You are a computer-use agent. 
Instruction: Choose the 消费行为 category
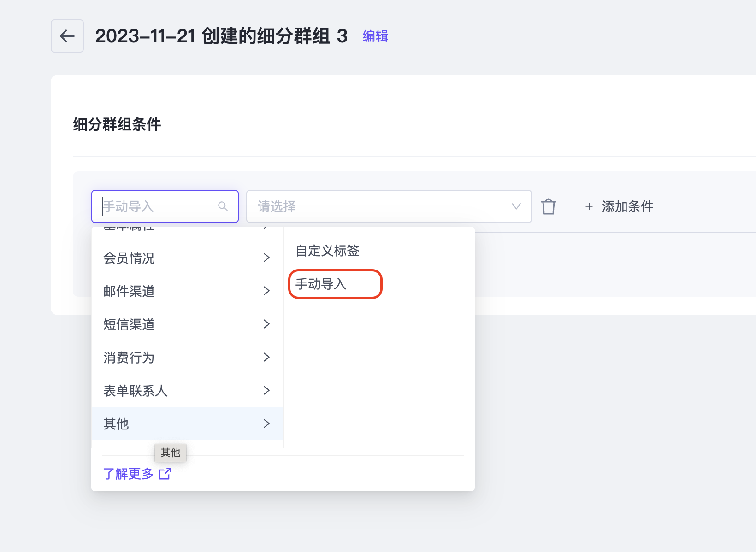pyautogui.click(x=129, y=358)
